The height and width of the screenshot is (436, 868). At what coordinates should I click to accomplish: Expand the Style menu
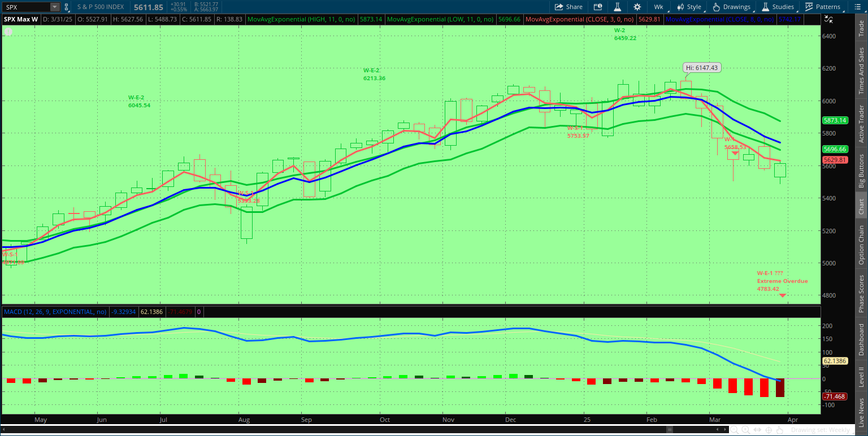click(x=689, y=7)
